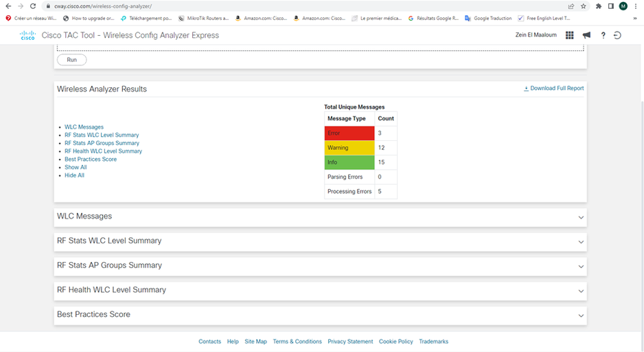Open Best Practices Score list link
This screenshot has width=644, height=352.
pyautogui.click(x=91, y=159)
